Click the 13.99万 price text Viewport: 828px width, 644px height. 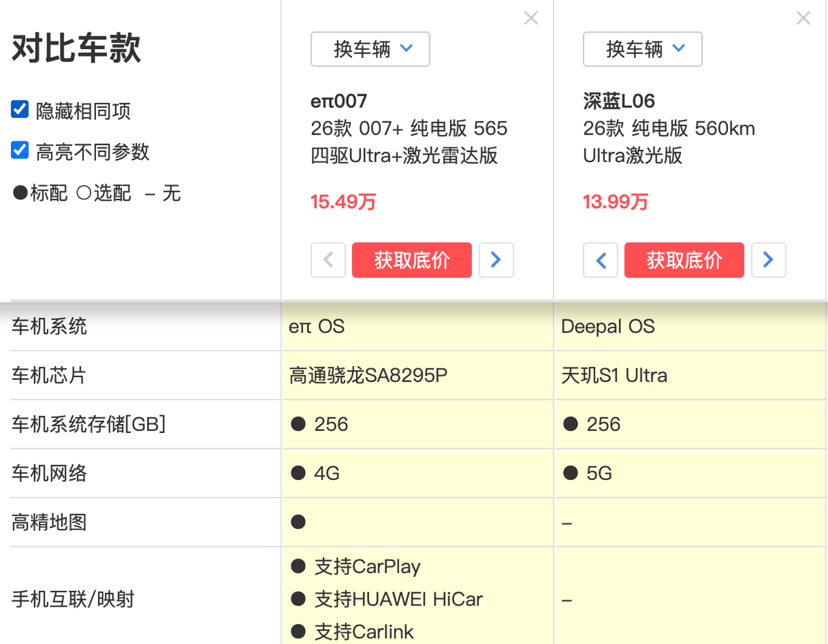click(615, 203)
